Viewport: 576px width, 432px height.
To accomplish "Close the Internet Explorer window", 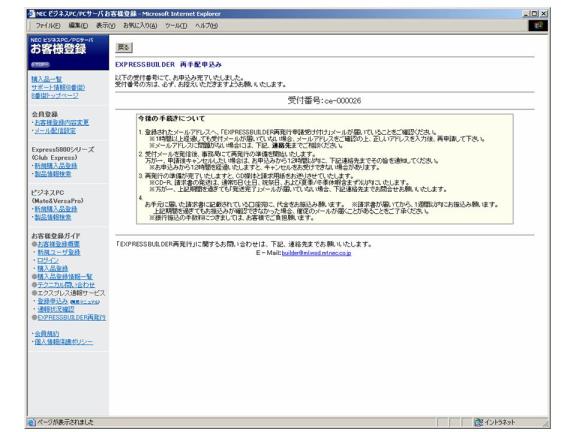I will tap(544, 14).
